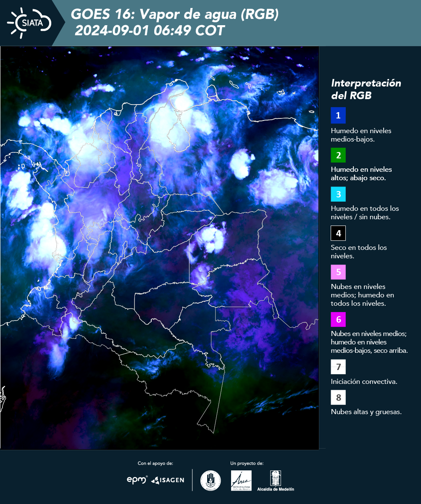421x504 pixels.
Task: Click the title "GOES 16: Vapor de agua (RGB)"
Action: coord(175,15)
